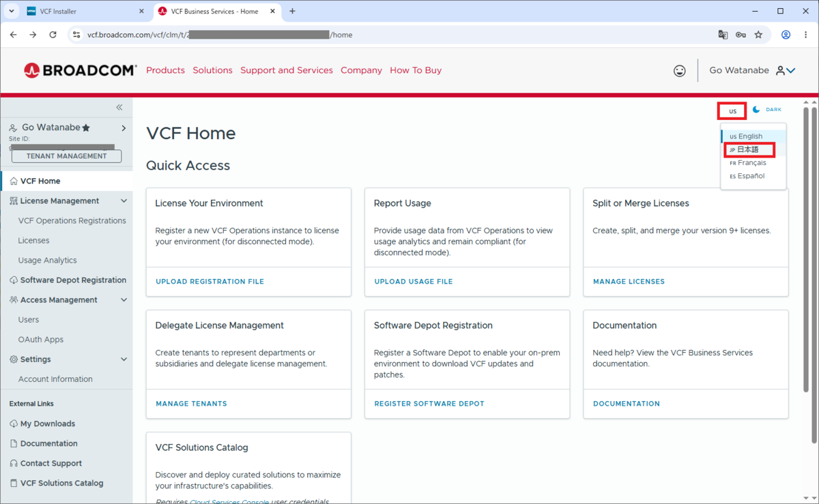Close the VCF Installer tab

point(141,11)
